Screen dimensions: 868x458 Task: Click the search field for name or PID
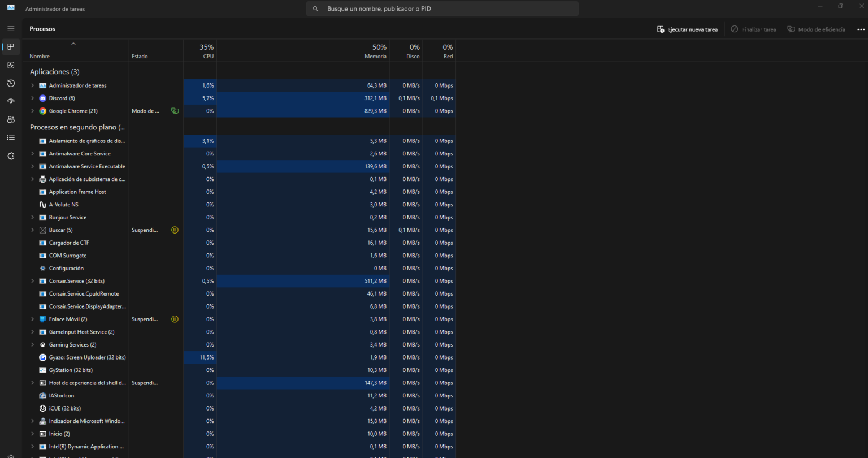pos(442,8)
